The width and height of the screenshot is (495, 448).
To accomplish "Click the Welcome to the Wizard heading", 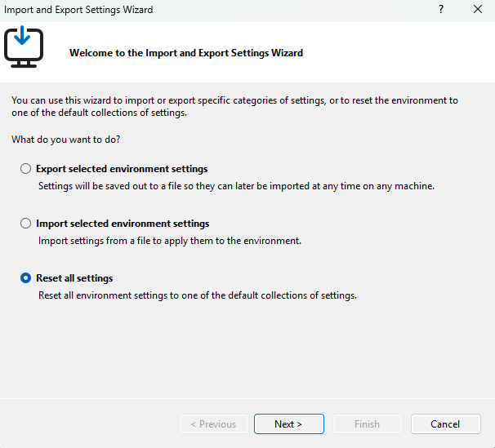I will click(x=186, y=53).
